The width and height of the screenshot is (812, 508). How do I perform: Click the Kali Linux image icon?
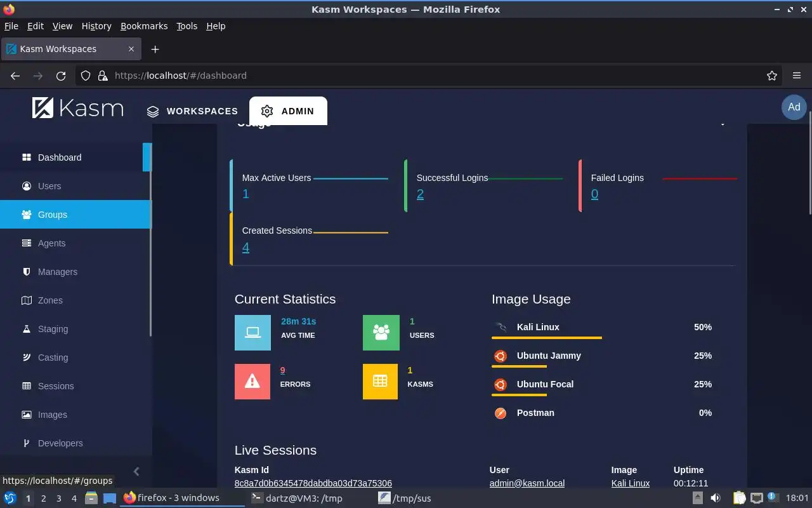tap(501, 327)
